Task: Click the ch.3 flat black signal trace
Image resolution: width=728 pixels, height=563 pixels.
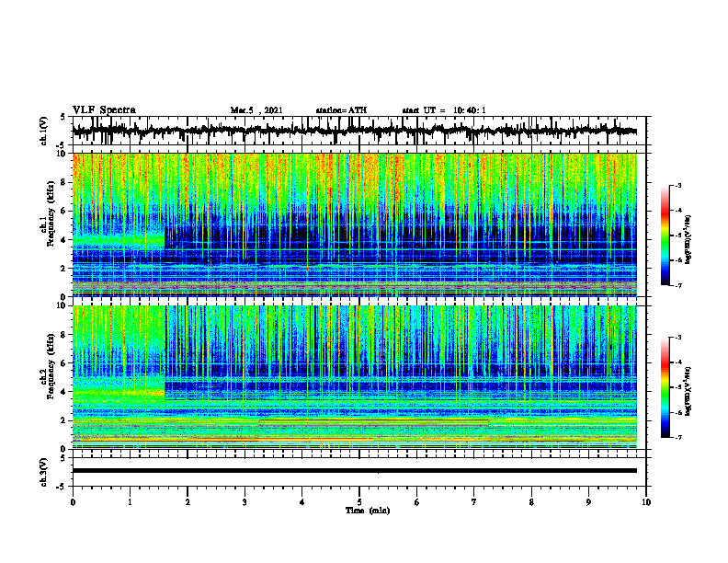Action: tap(354, 471)
